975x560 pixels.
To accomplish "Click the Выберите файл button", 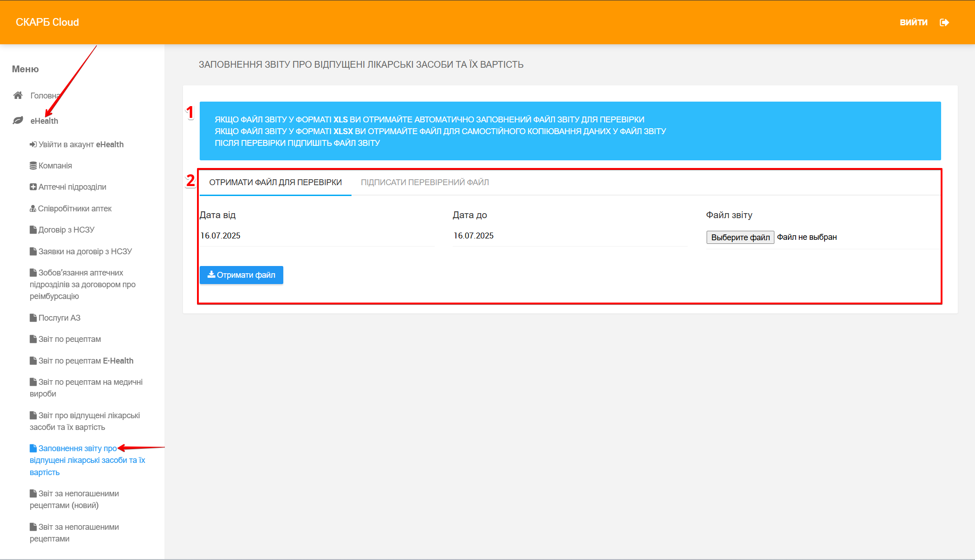I will 740,237.
